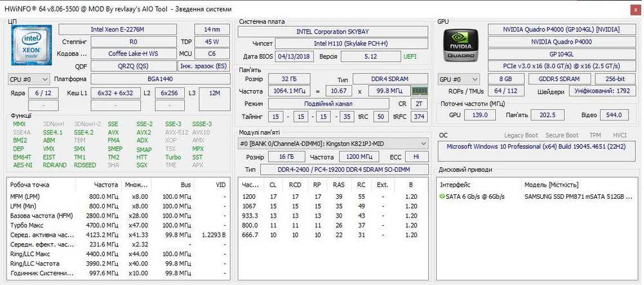
Task: Click the TPM label
Action: click(595, 135)
